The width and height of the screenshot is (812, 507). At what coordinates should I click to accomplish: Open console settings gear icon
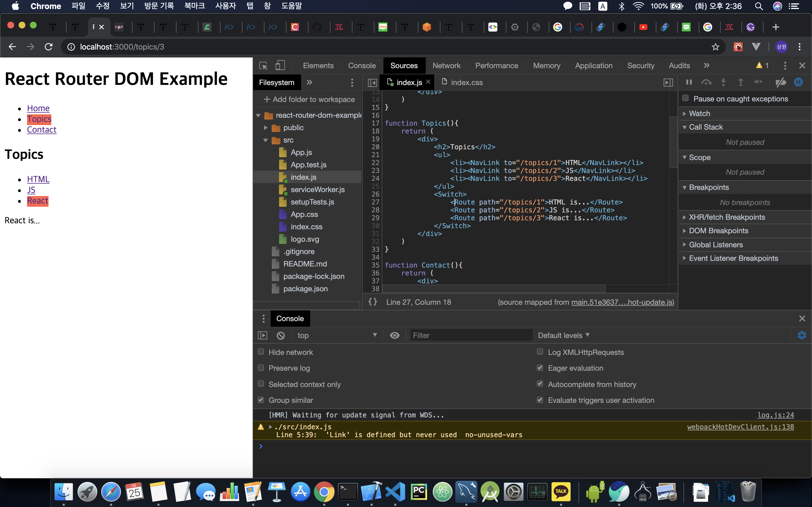click(x=802, y=335)
